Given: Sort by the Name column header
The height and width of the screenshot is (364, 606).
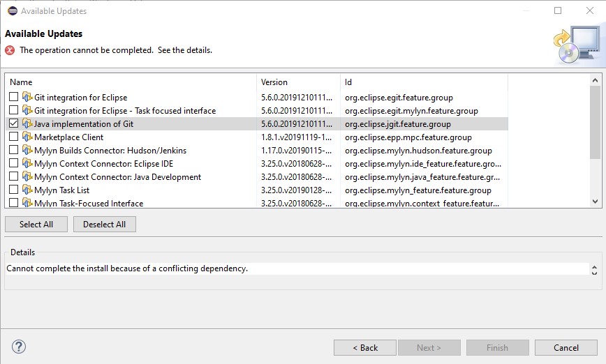Looking at the screenshot, I should (131, 82).
